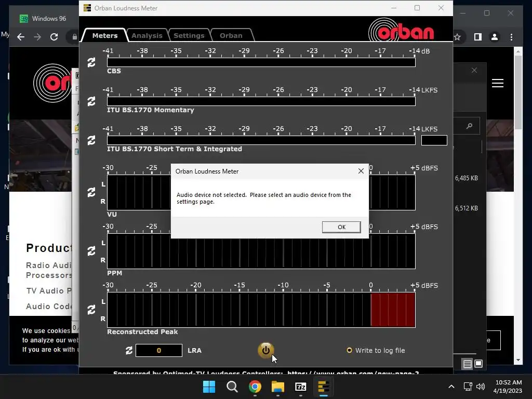The height and width of the screenshot is (399, 532).
Task: Reset the CBS meter
Action: tap(91, 62)
